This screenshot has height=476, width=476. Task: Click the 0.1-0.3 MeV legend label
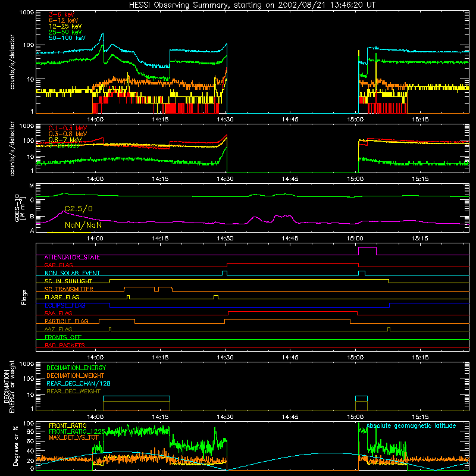pyautogui.click(x=68, y=128)
